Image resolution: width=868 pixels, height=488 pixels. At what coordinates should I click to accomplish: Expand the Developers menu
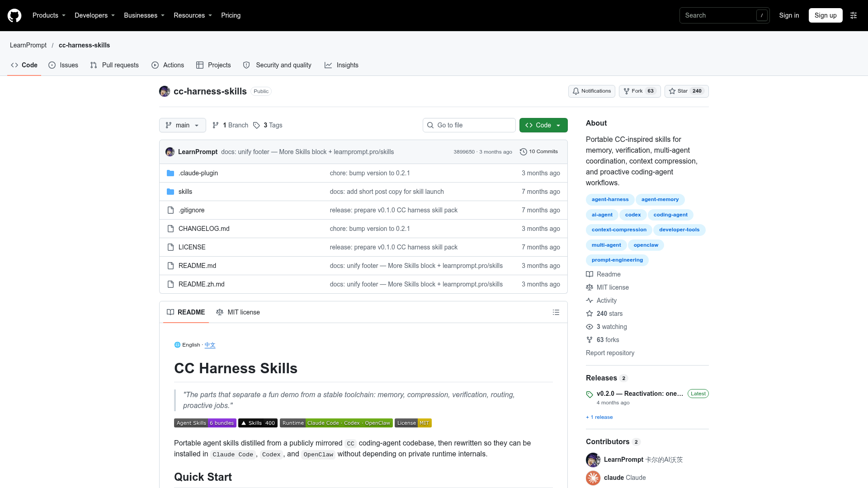coord(94,15)
